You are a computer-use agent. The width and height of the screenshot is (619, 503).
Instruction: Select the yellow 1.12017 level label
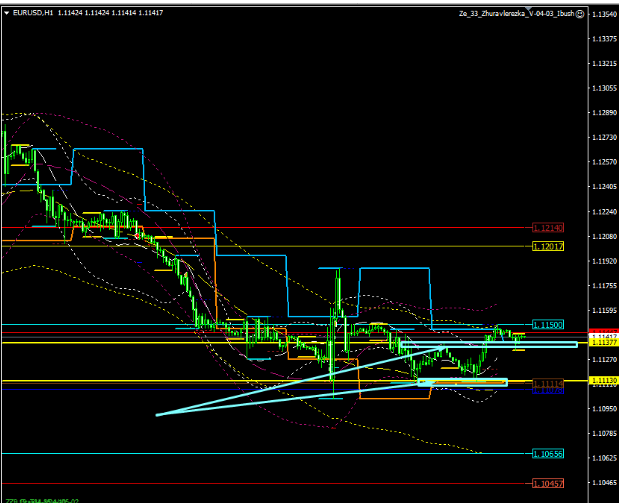548,246
